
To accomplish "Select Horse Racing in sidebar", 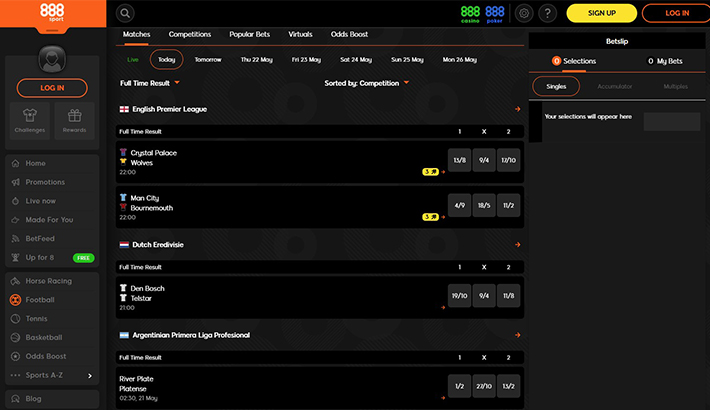I will [52, 281].
